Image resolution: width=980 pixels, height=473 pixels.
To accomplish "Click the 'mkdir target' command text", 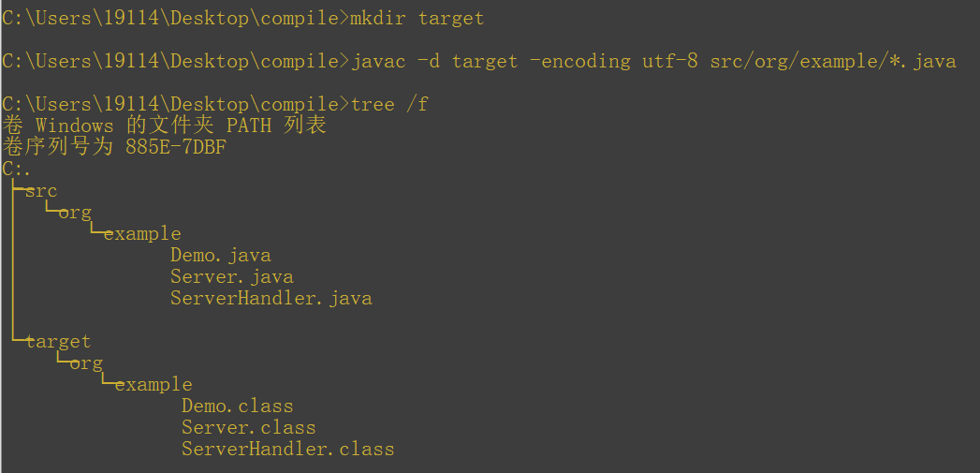I will (417, 17).
